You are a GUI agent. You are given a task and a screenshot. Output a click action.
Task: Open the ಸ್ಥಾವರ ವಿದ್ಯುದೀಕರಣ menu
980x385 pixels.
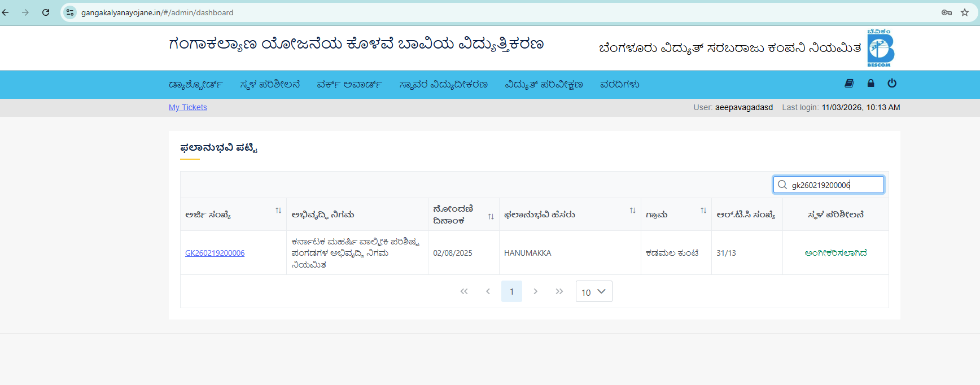click(x=443, y=85)
